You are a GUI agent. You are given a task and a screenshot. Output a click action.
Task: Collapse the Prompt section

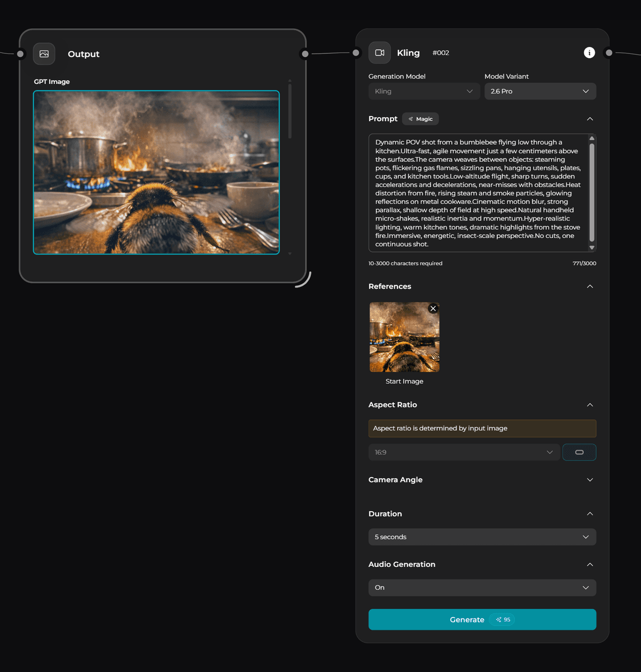coord(590,119)
